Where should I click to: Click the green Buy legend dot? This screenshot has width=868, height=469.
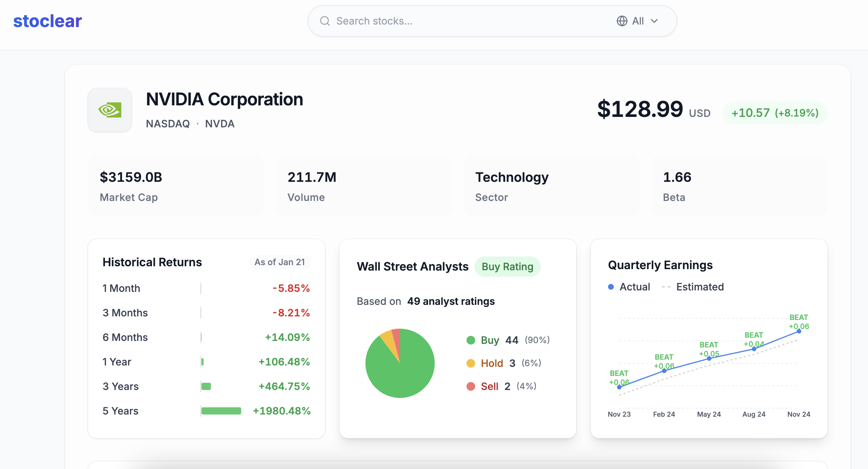point(471,340)
